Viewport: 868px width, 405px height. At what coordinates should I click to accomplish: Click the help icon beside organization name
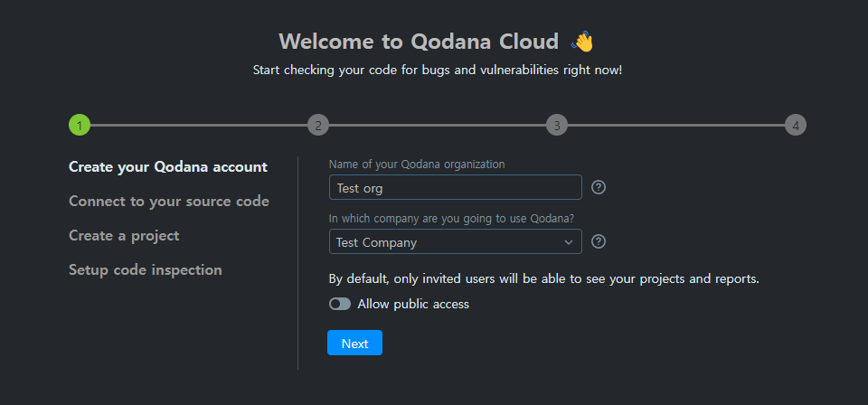(598, 187)
